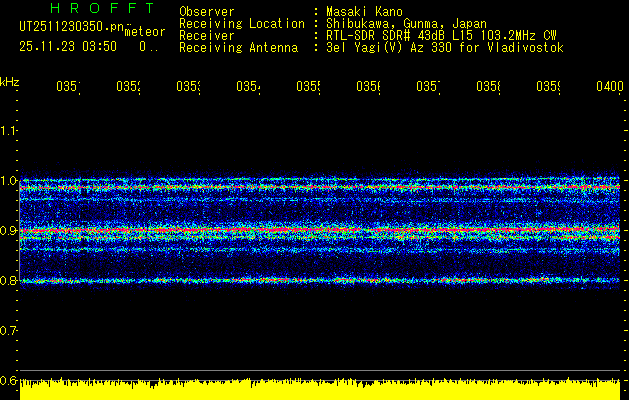This screenshot has height=400, width=629.
Task: Click the 0354 time axis marker
Action: coord(248,86)
